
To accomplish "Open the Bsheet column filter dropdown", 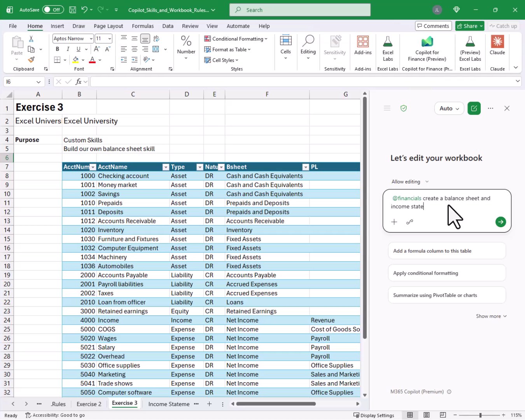I will (x=306, y=167).
